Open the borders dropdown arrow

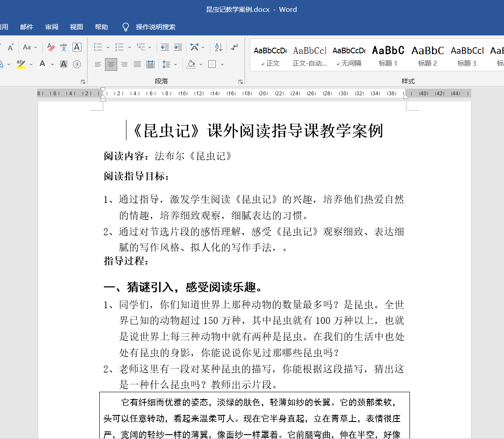click(x=222, y=64)
